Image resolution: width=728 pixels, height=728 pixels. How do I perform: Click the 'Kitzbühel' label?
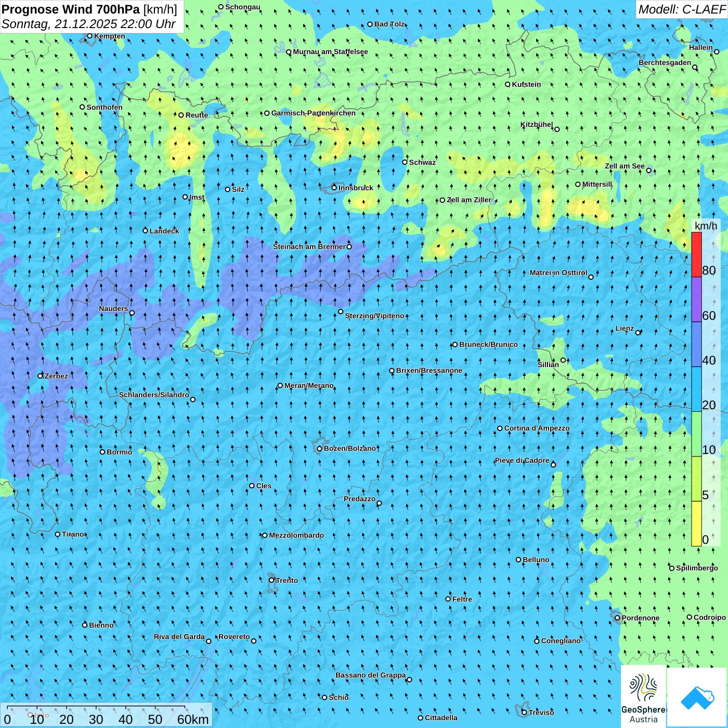537,124
